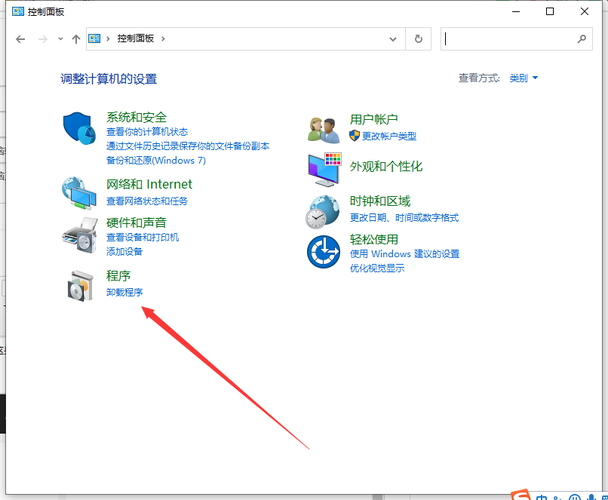Open the 系统和安全 category link

[136, 117]
